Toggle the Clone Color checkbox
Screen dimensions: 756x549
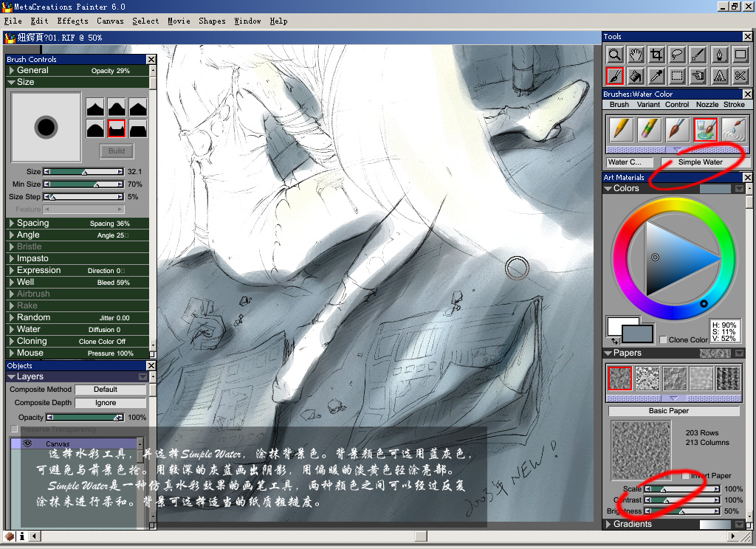click(663, 339)
